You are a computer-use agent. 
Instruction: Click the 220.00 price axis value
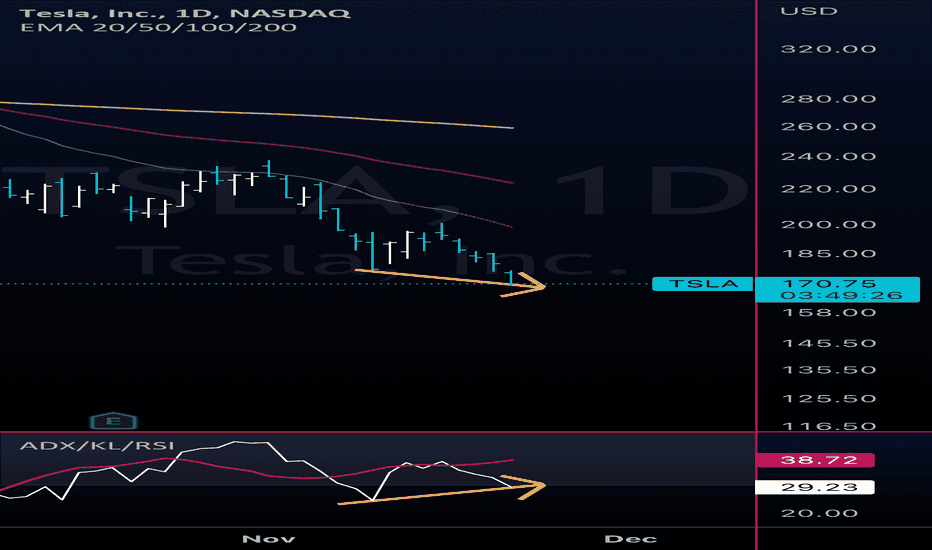[829, 189]
